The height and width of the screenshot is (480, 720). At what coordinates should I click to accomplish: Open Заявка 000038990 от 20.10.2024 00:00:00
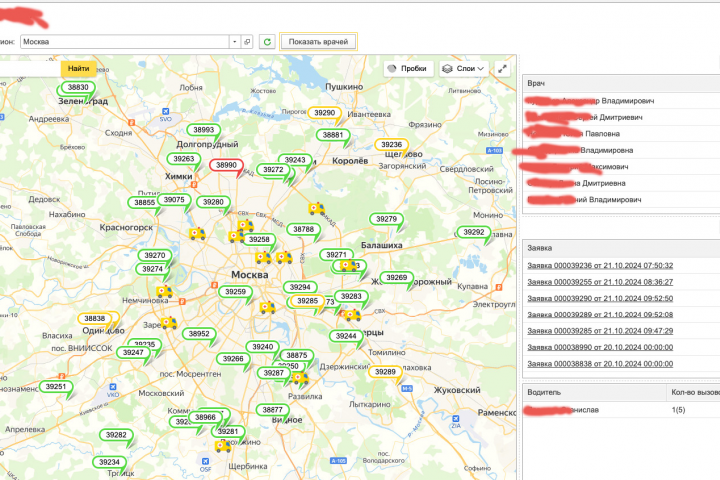pyautogui.click(x=600, y=347)
